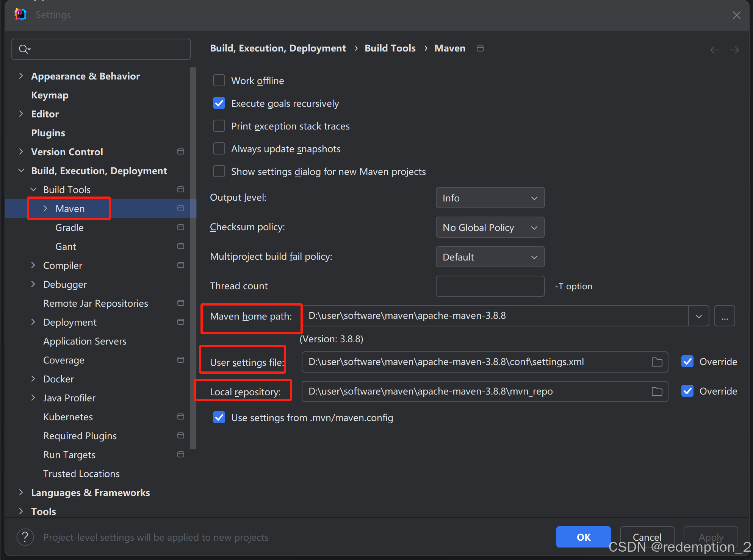Screen dimensions: 753x560
Task: Click the back navigation arrow
Action: point(714,50)
